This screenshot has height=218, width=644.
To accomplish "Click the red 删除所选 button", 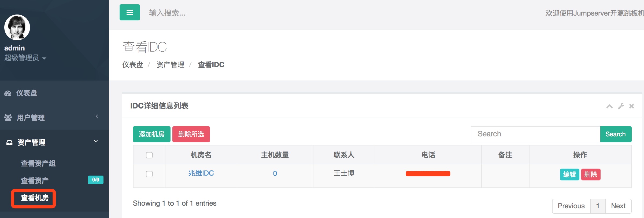I will (191, 134).
